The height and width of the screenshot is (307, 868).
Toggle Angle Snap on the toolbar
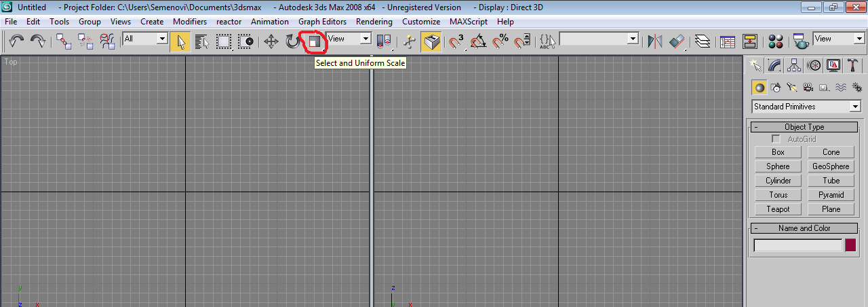tap(478, 42)
